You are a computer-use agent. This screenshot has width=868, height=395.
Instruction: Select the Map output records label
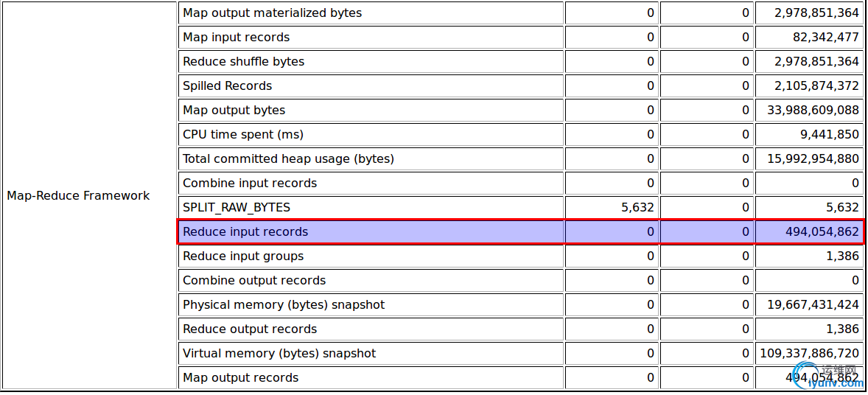click(x=241, y=378)
